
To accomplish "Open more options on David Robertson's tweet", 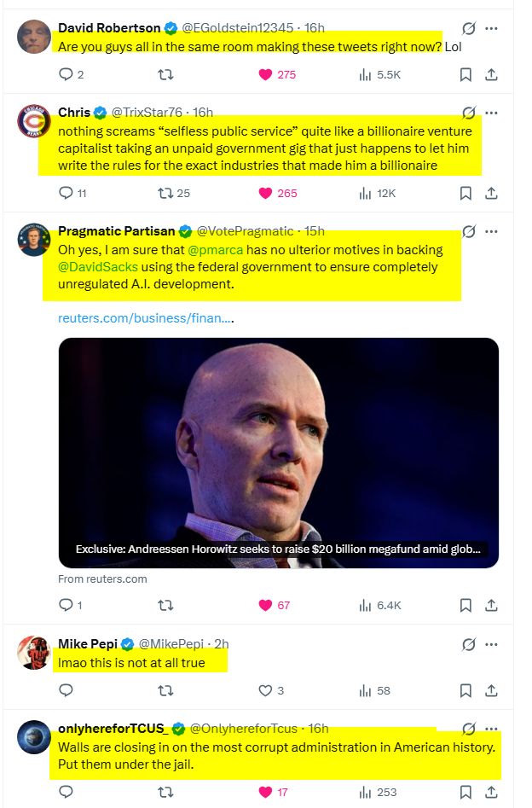I will (x=492, y=28).
